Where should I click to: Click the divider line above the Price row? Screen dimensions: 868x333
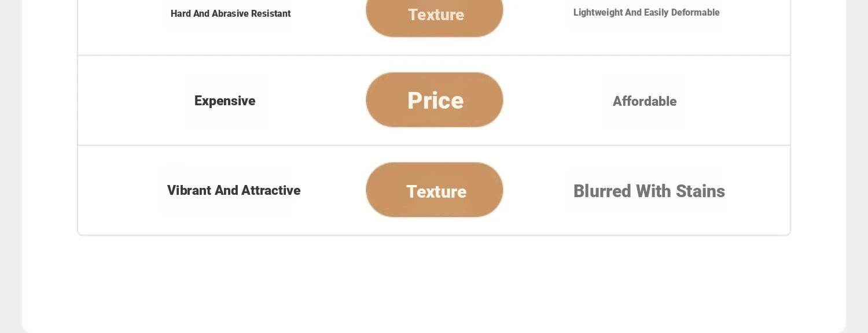tap(434, 55)
